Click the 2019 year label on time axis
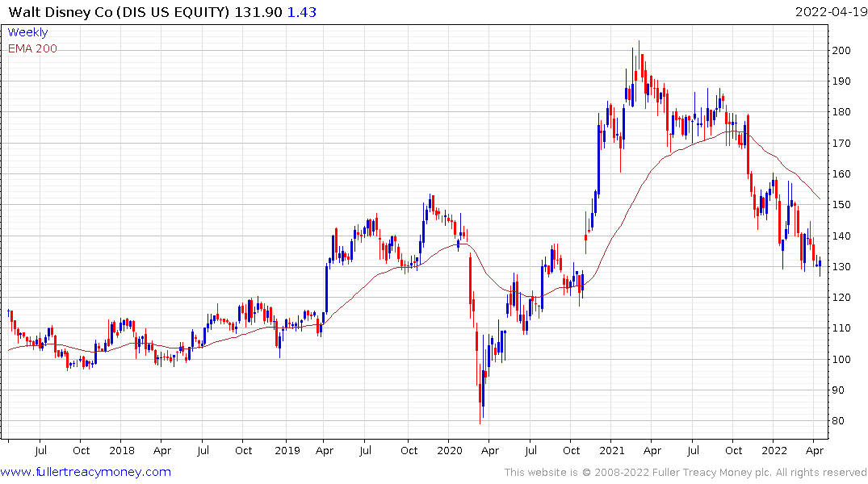This screenshot has width=868, height=484. pyautogui.click(x=287, y=450)
